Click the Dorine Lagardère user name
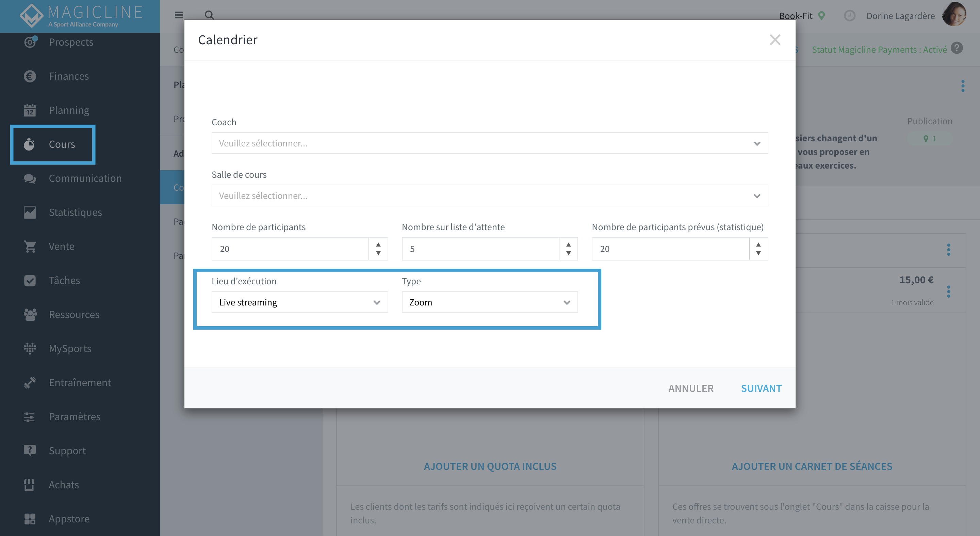The height and width of the screenshot is (536, 980). [900, 16]
